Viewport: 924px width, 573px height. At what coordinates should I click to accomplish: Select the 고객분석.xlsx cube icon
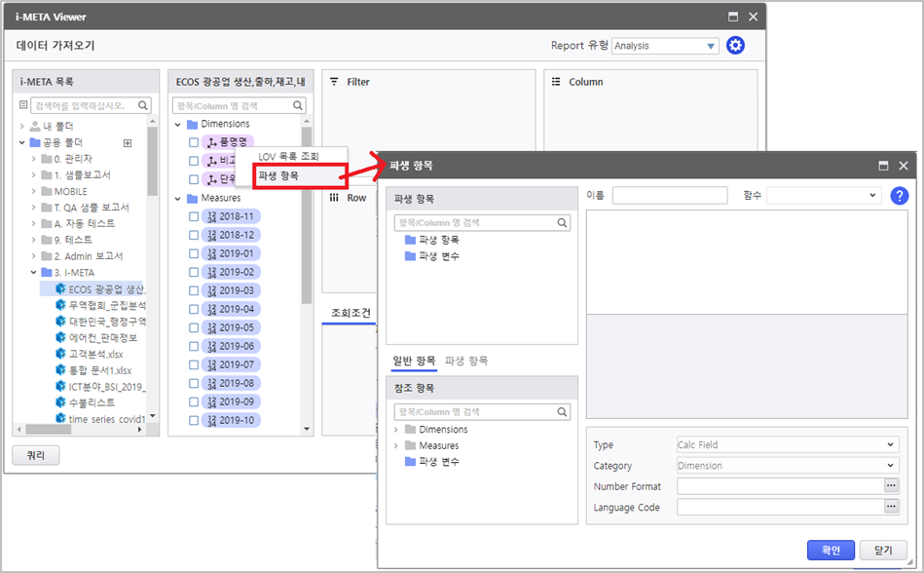click(x=60, y=354)
